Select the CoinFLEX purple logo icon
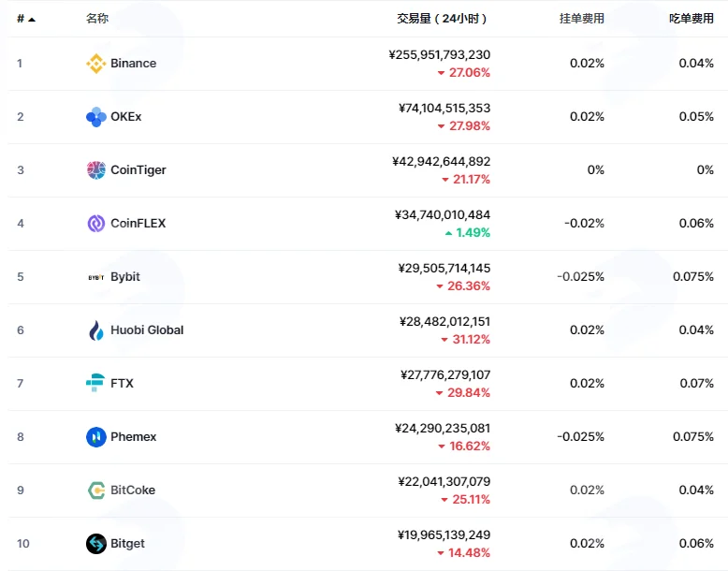Image resolution: width=728 pixels, height=571 pixels. coord(96,224)
